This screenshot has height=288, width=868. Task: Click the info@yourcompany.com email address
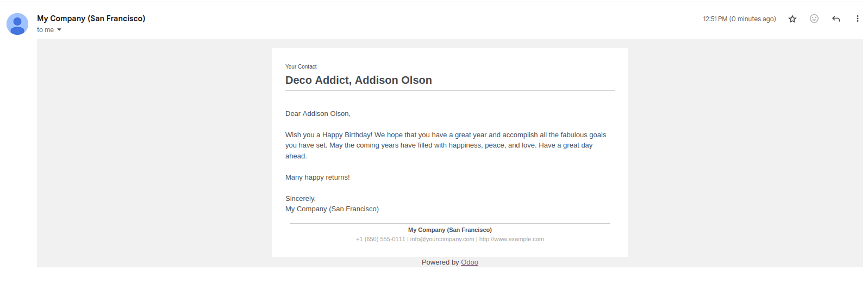pyautogui.click(x=442, y=239)
